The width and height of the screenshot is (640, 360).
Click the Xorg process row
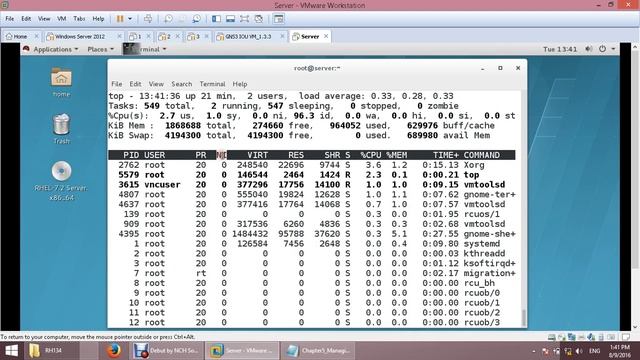point(311,165)
